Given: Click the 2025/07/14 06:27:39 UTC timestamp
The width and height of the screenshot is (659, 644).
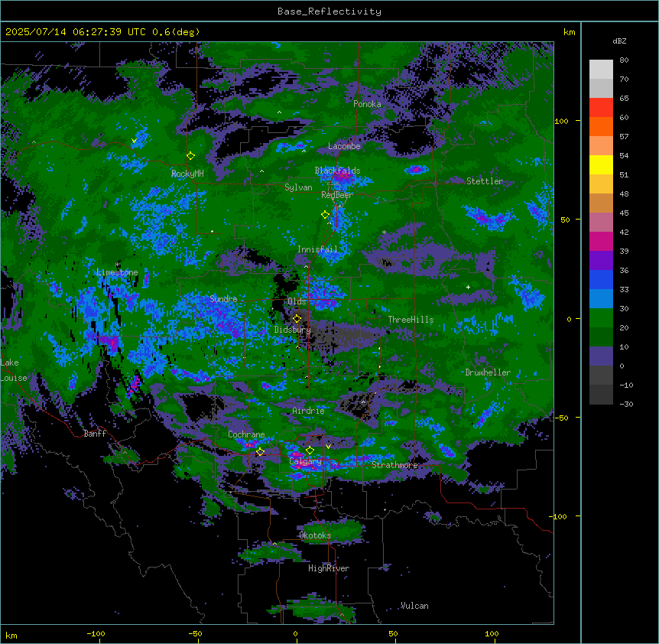Looking at the screenshot, I should click(76, 32).
